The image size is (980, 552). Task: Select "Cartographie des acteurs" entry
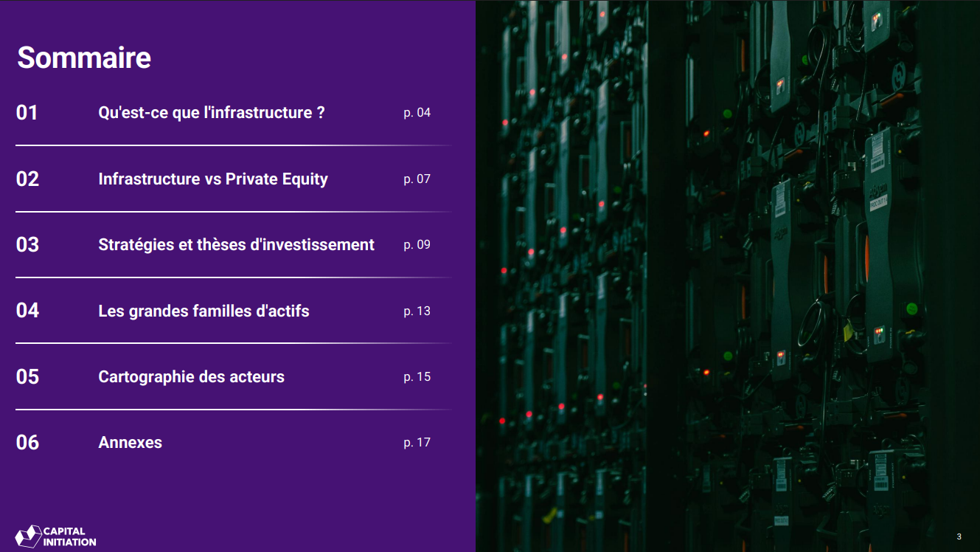point(191,377)
